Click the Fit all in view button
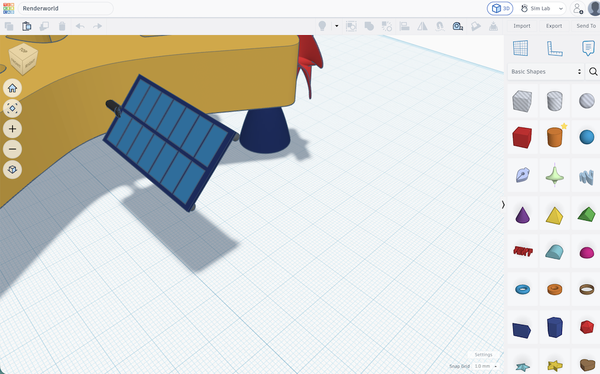The image size is (600, 374). coord(12,109)
